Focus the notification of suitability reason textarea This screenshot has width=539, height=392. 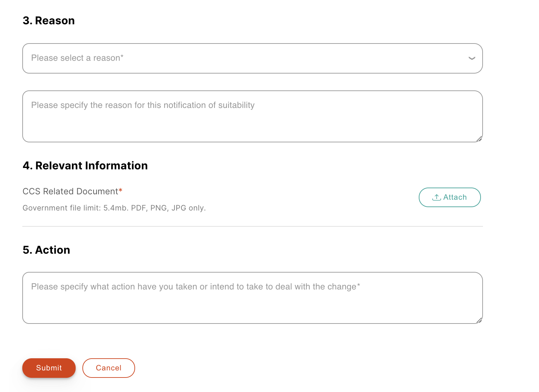click(x=252, y=116)
